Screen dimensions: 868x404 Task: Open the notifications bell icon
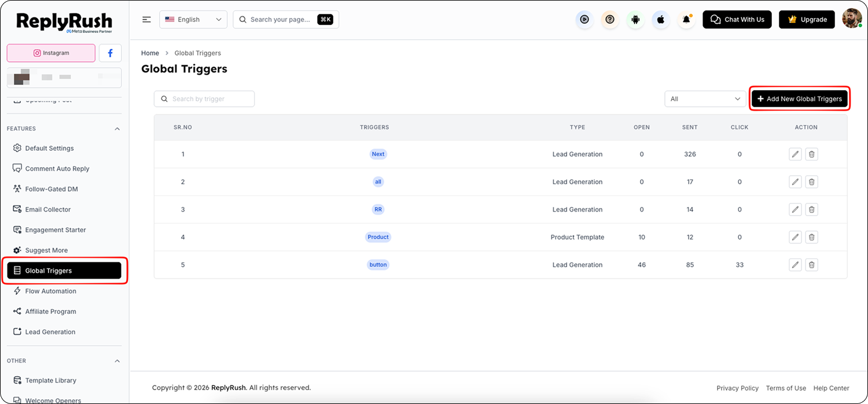[x=686, y=20]
